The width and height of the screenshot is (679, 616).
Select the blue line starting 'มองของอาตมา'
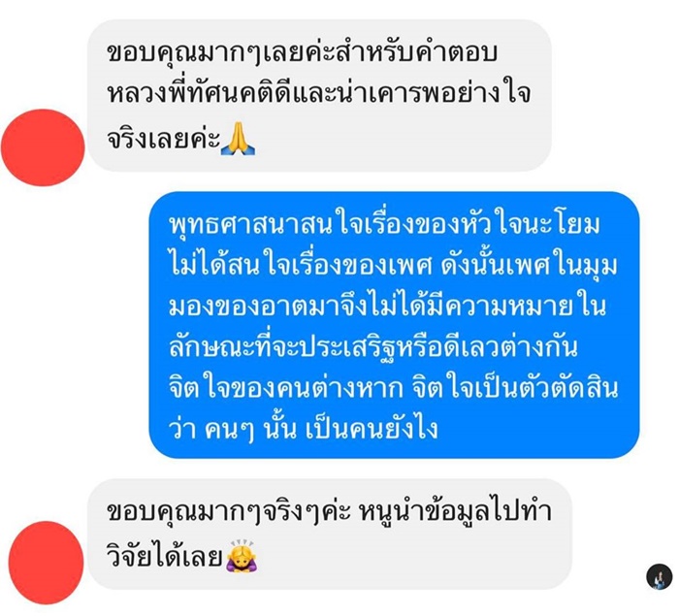point(387,307)
